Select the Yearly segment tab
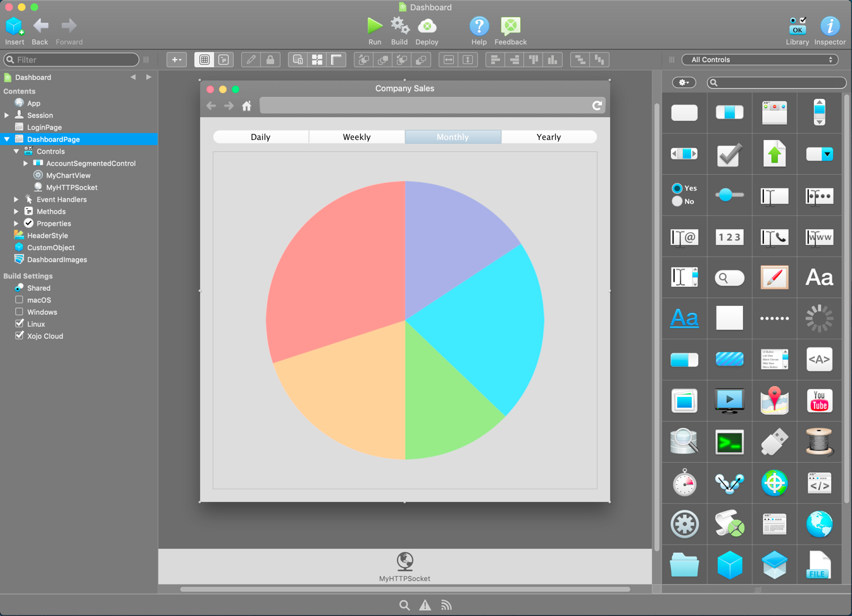 click(548, 137)
